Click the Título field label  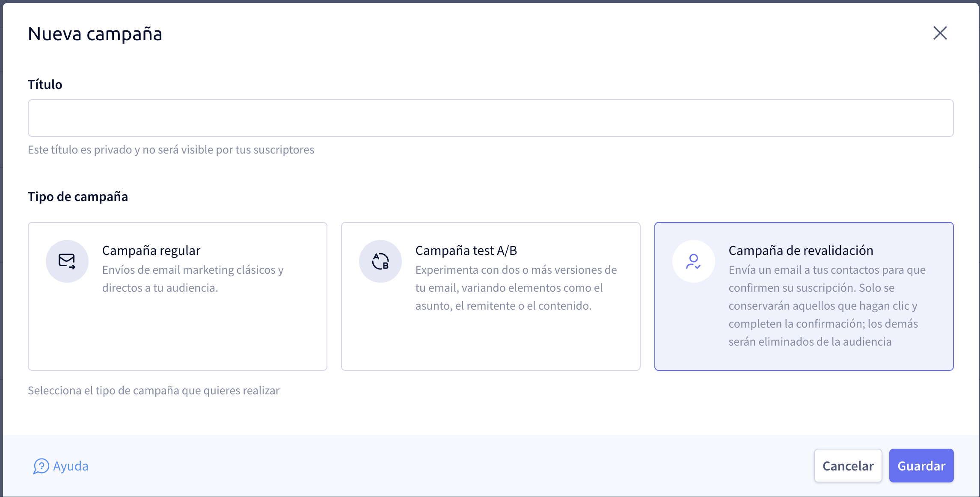(x=45, y=84)
